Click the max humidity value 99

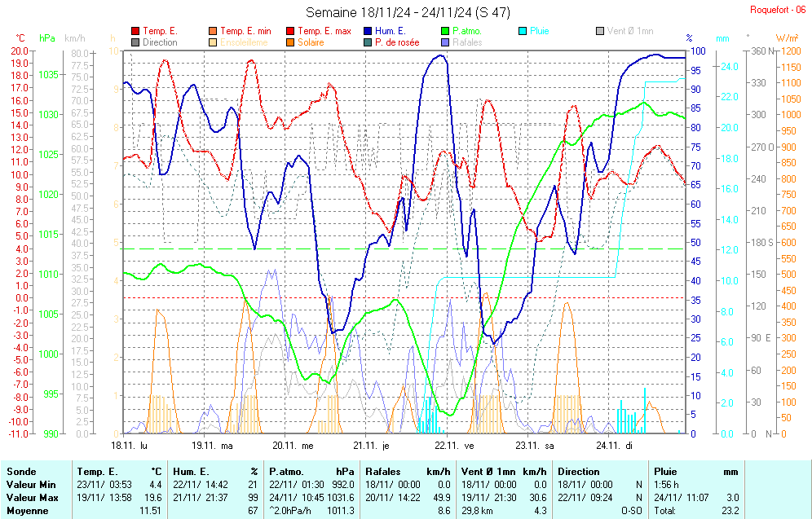tap(254, 497)
